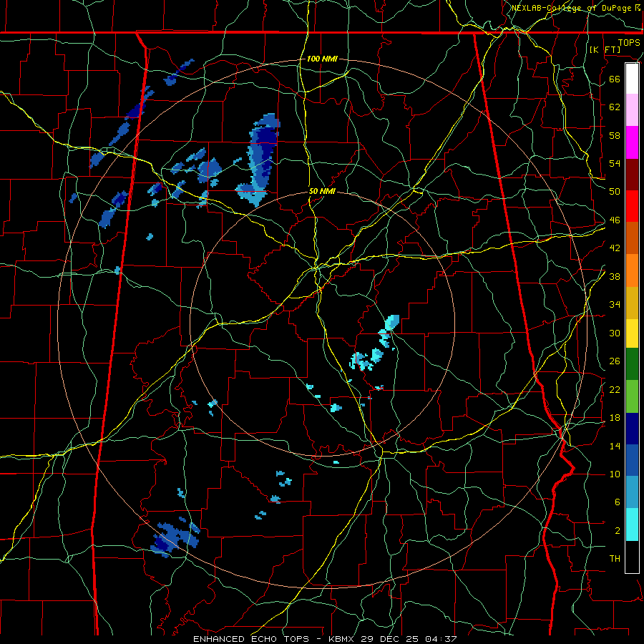Viewport: 644px width, 644px height.
Task: Click the legend value "58"
Action: tap(615, 135)
